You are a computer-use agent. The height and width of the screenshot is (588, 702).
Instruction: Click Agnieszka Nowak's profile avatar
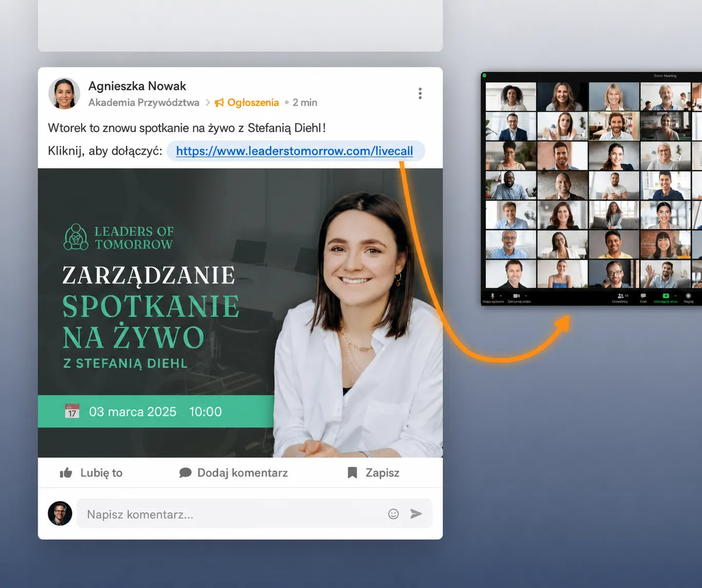click(x=64, y=94)
